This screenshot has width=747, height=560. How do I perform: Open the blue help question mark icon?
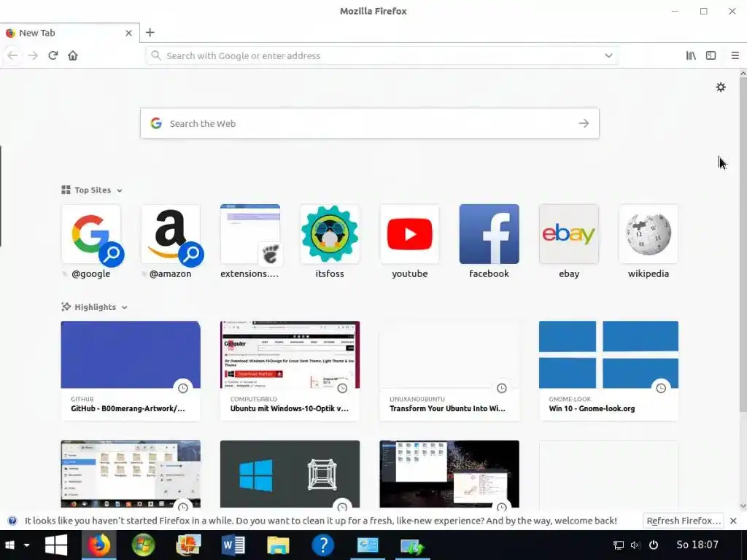[323, 545]
